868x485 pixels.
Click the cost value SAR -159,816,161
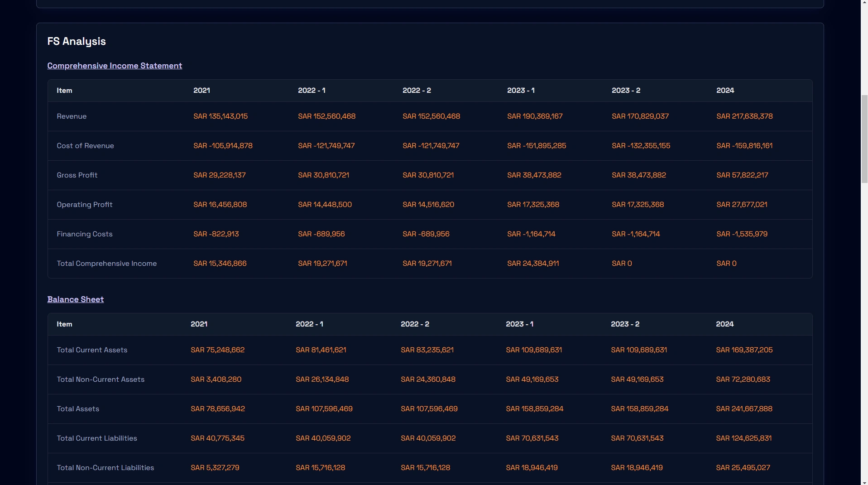pyautogui.click(x=744, y=146)
